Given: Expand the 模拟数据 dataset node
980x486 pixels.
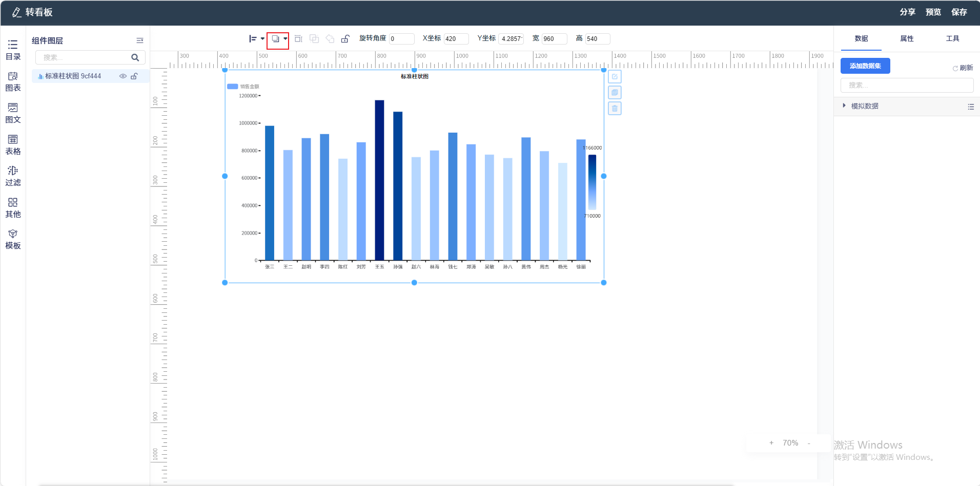Looking at the screenshot, I should (844, 106).
